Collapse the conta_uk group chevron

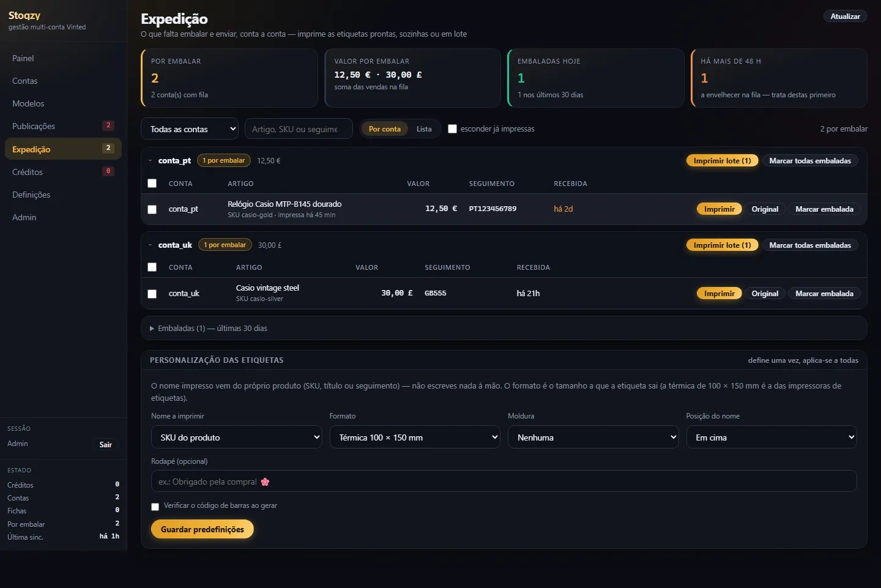[x=151, y=245]
